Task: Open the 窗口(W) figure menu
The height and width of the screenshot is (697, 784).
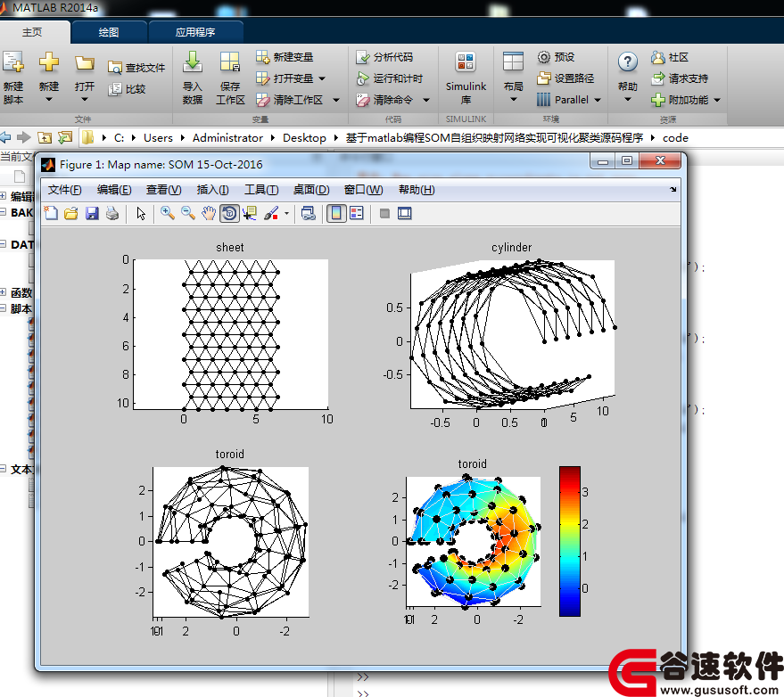Action: tap(364, 190)
